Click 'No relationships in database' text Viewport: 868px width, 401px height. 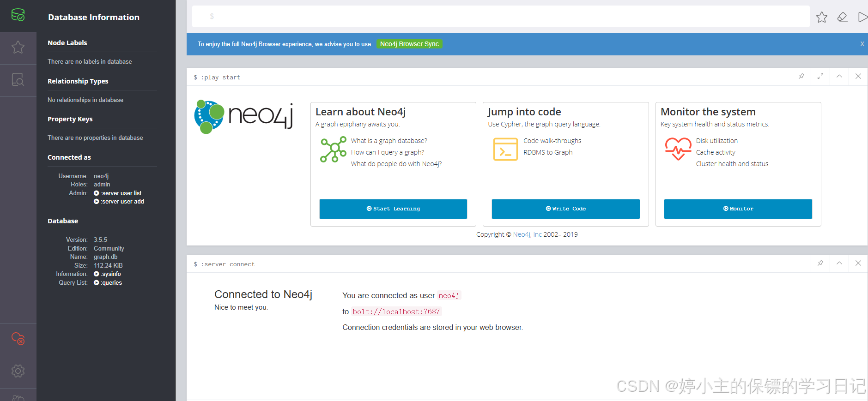click(85, 100)
